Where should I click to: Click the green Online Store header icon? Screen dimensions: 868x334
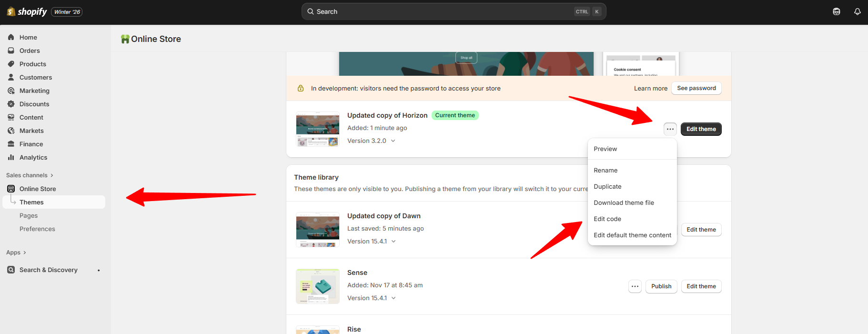point(125,39)
